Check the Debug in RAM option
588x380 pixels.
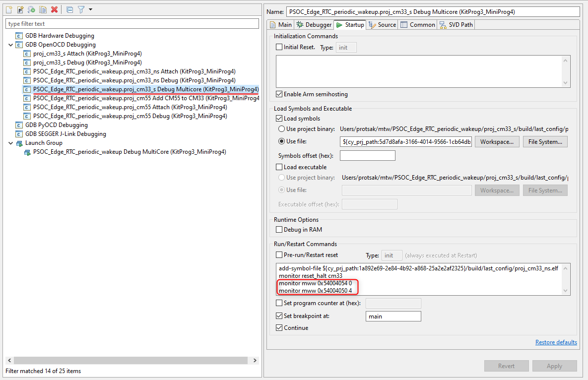click(279, 230)
